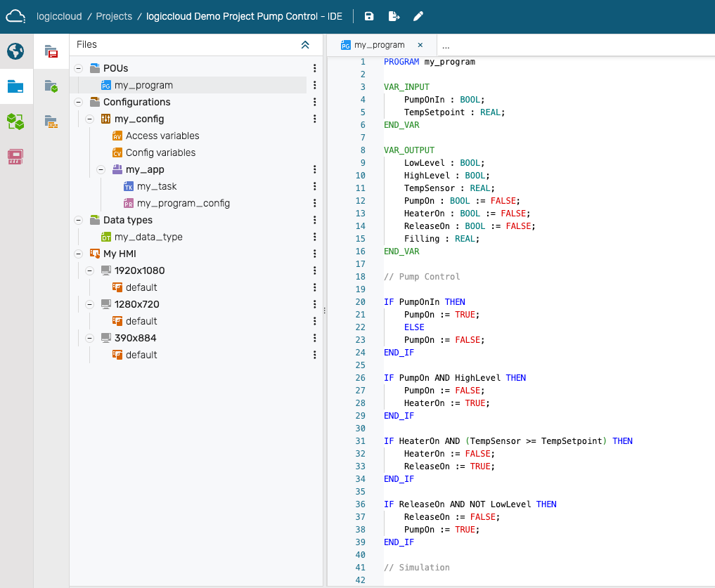
Task: Select the pink device sidebar icon
Action: [15, 157]
